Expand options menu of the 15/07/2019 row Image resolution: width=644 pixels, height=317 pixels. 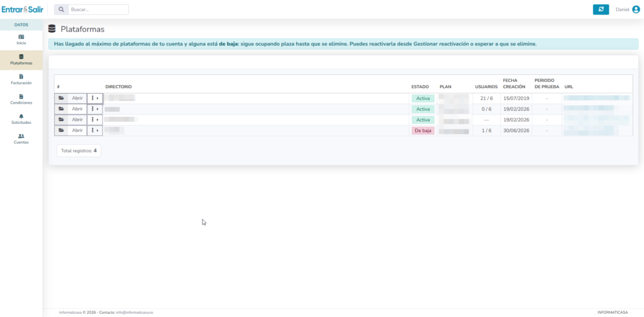(95, 98)
